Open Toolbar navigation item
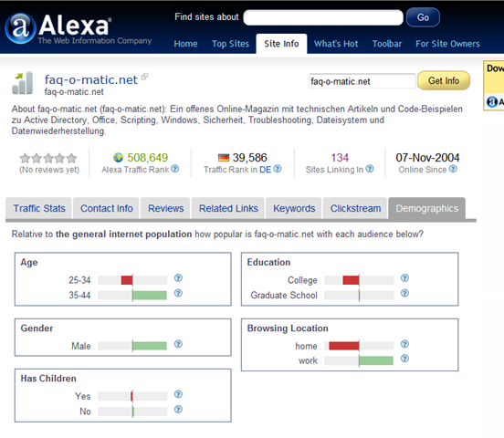 387,44
